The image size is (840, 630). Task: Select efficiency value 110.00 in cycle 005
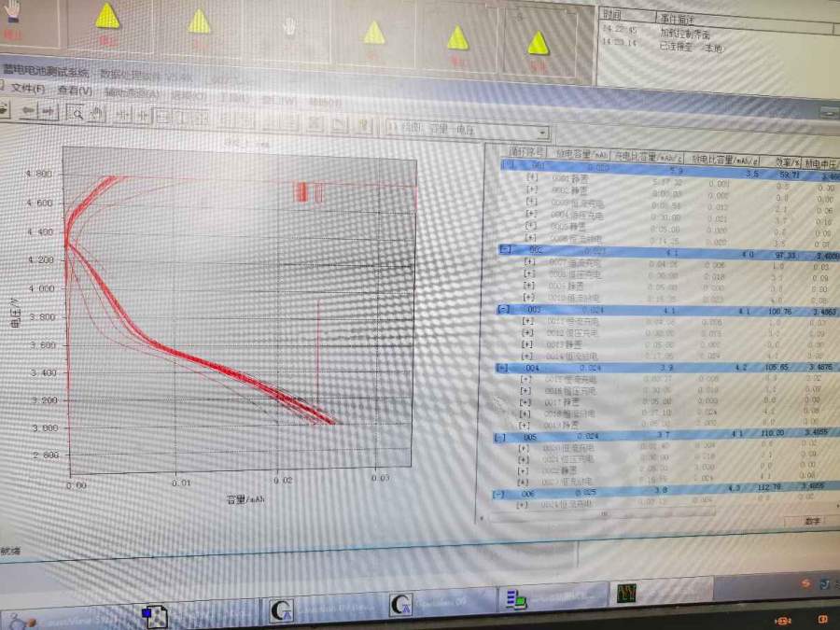pyautogui.click(x=773, y=432)
